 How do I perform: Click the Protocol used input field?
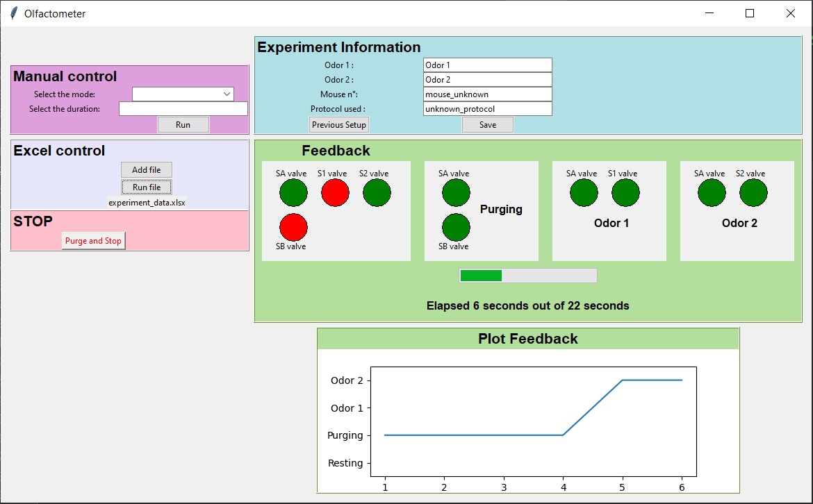click(x=487, y=109)
